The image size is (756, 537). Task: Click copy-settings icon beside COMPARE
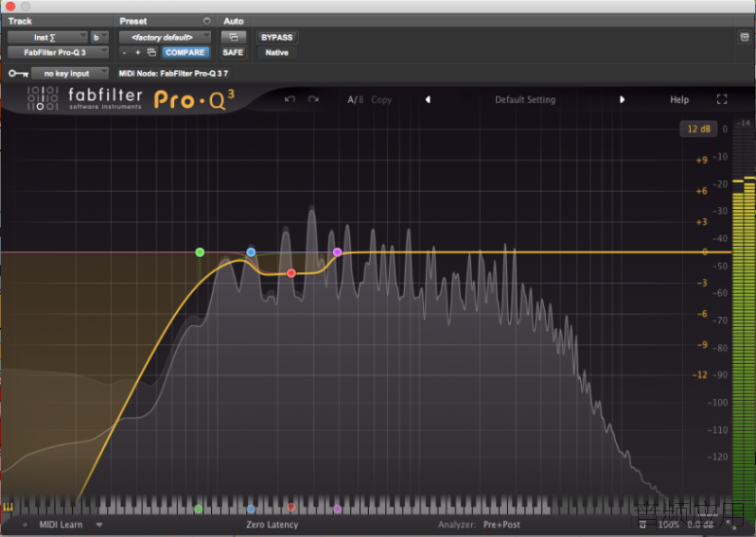coord(151,53)
